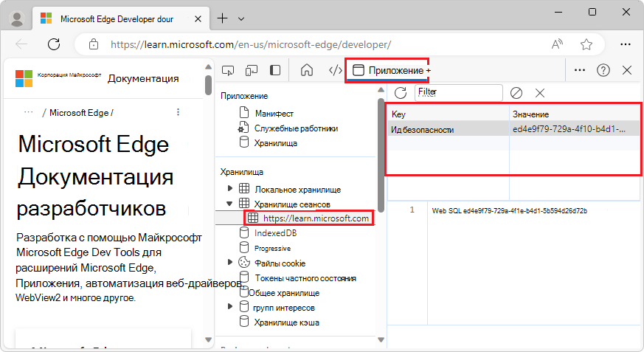The width and height of the screenshot is (644, 352).
Task: Toggle the DevTools activity bar sidebar
Action: coord(275,70)
